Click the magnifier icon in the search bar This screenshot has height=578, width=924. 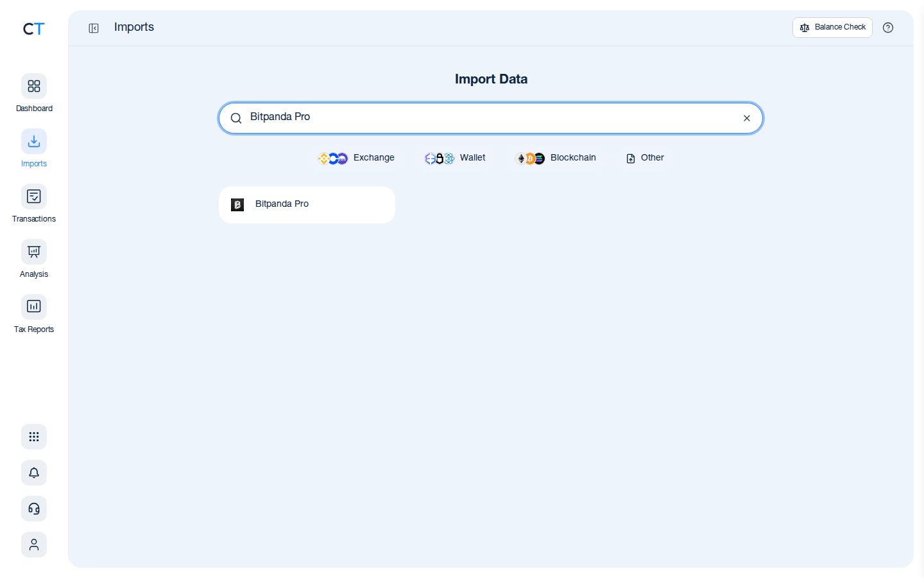pos(236,118)
